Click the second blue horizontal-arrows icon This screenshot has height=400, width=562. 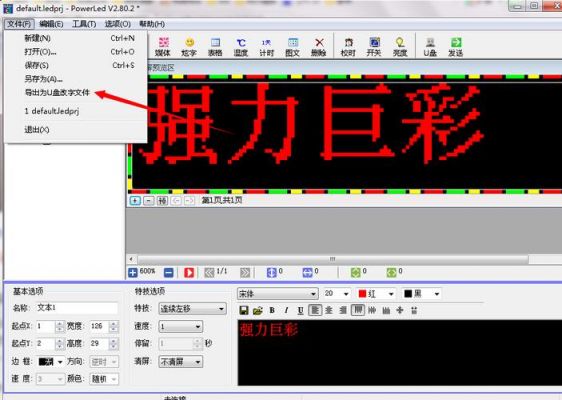pos(308,273)
